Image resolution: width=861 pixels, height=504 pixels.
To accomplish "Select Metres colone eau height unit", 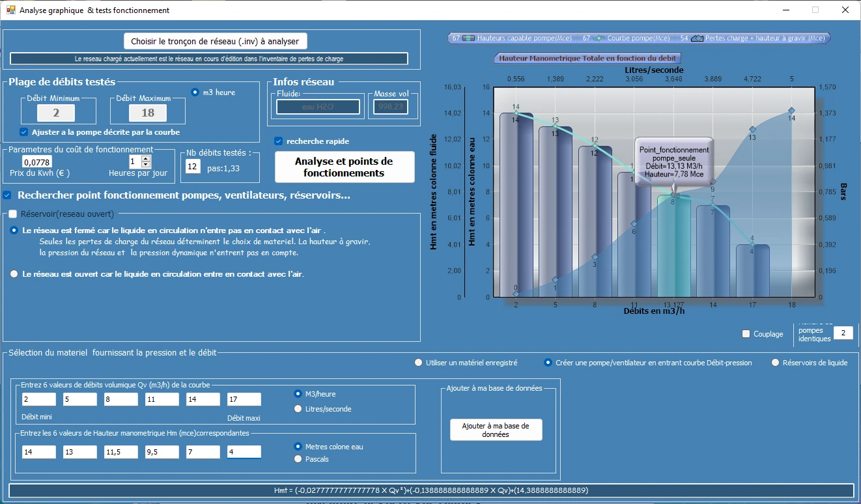I will point(298,446).
